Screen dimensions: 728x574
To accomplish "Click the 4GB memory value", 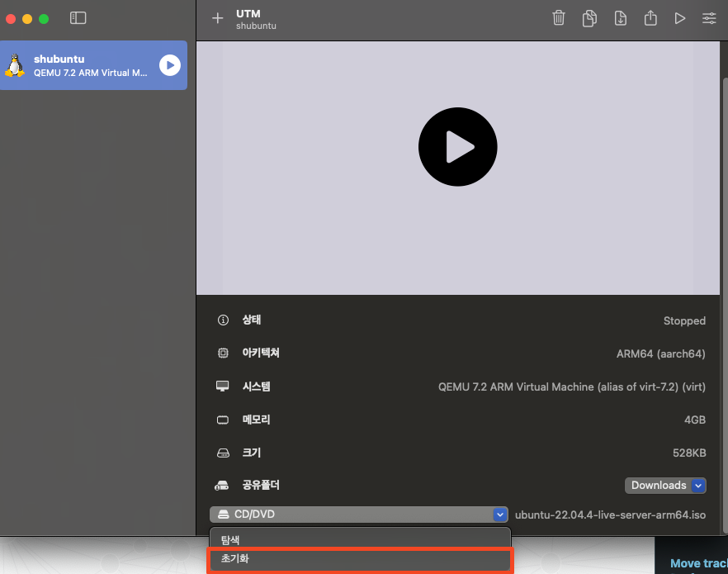I will pos(695,420).
